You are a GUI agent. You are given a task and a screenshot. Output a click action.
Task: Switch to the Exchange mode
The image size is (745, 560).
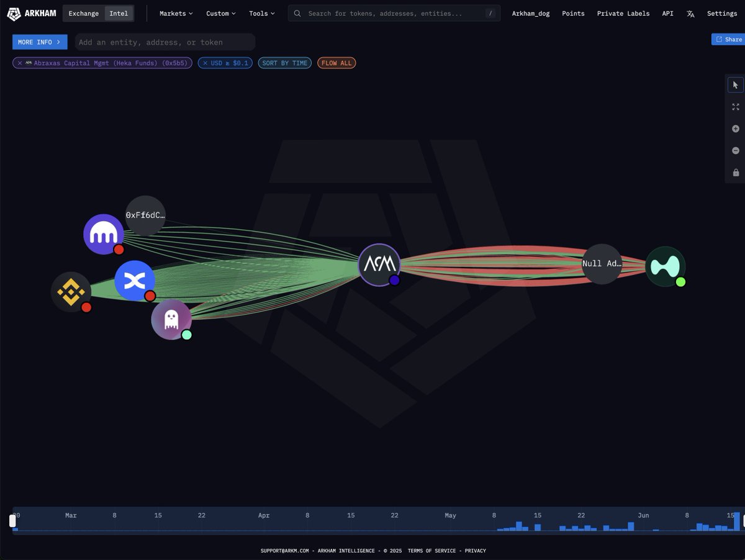tap(83, 13)
